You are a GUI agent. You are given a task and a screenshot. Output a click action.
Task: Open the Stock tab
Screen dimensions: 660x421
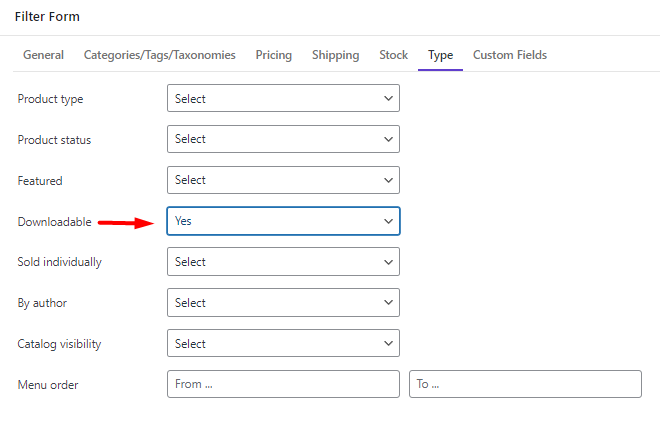click(x=393, y=55)
